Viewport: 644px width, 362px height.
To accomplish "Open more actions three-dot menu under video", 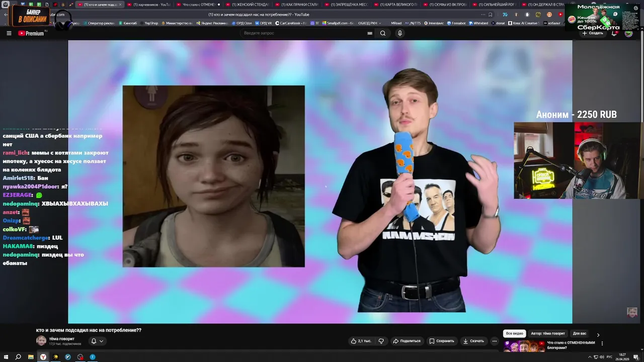I will tap(495, 341).
